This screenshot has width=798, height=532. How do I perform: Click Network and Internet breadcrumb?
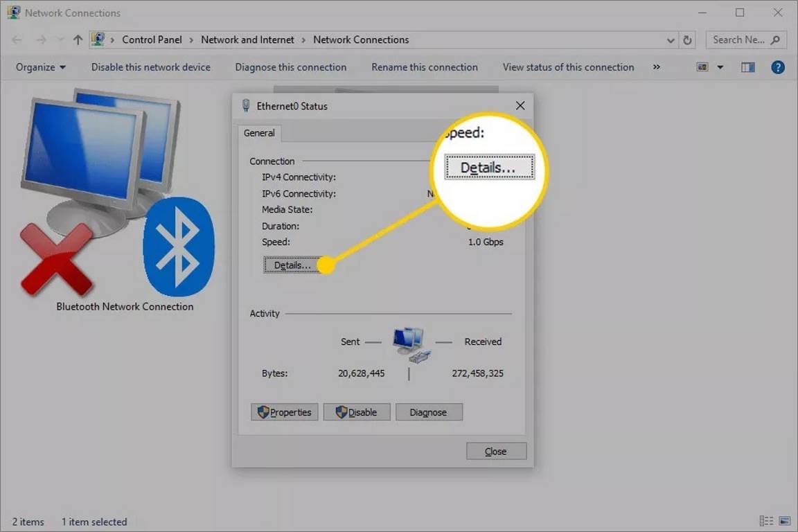coord(247,40)
